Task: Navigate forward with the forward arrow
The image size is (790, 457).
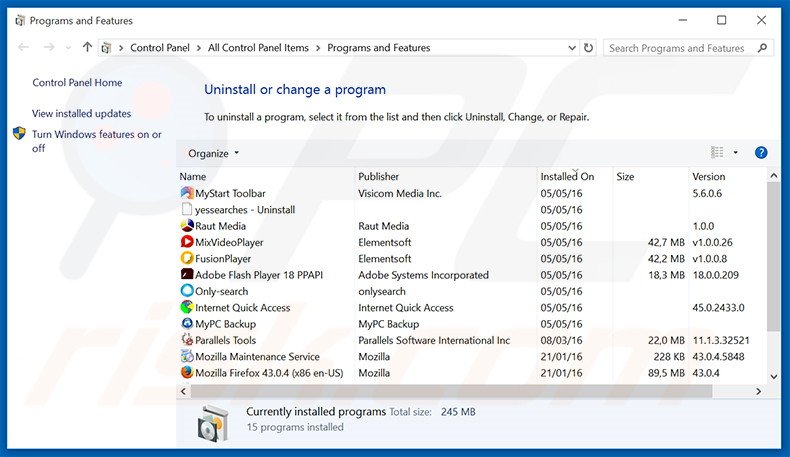Action: click(x=49, y=47)
